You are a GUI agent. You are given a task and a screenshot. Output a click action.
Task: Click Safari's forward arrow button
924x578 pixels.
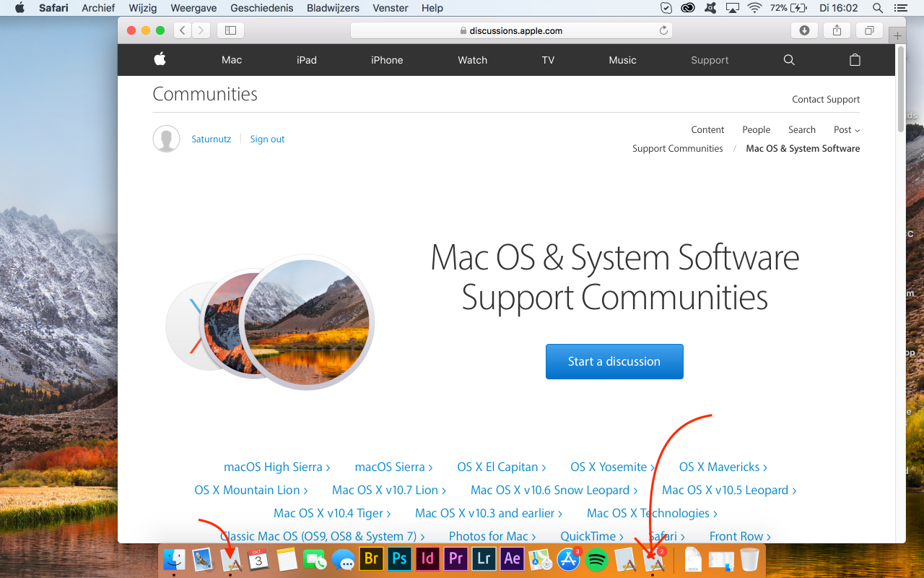[x=201, y=30]
